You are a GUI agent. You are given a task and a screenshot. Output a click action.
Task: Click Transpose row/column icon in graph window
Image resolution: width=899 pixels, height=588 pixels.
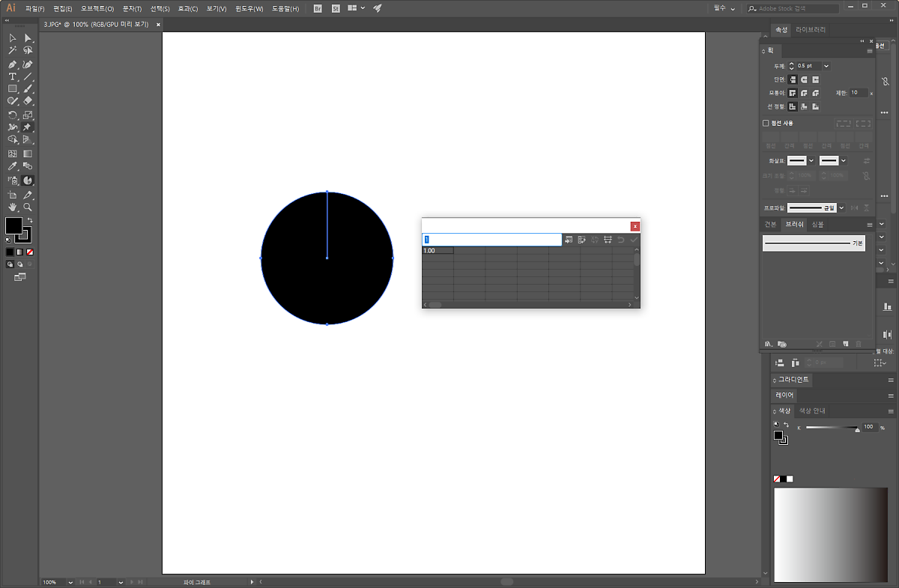pos(581,240)
